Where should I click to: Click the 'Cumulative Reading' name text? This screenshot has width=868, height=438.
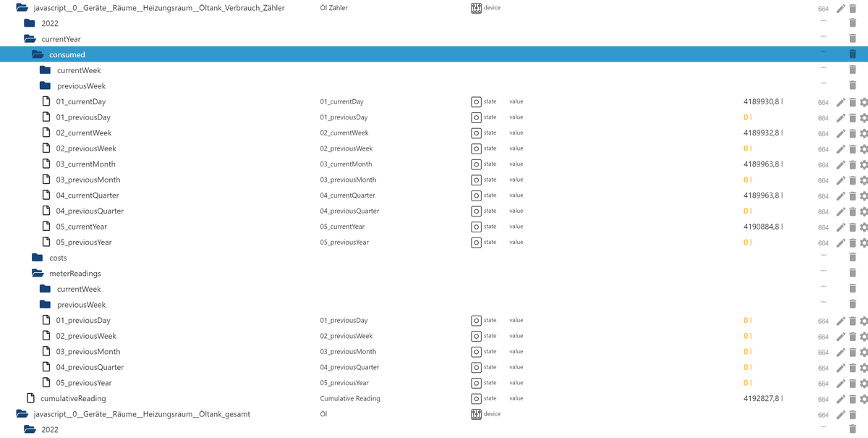point(350,399)
